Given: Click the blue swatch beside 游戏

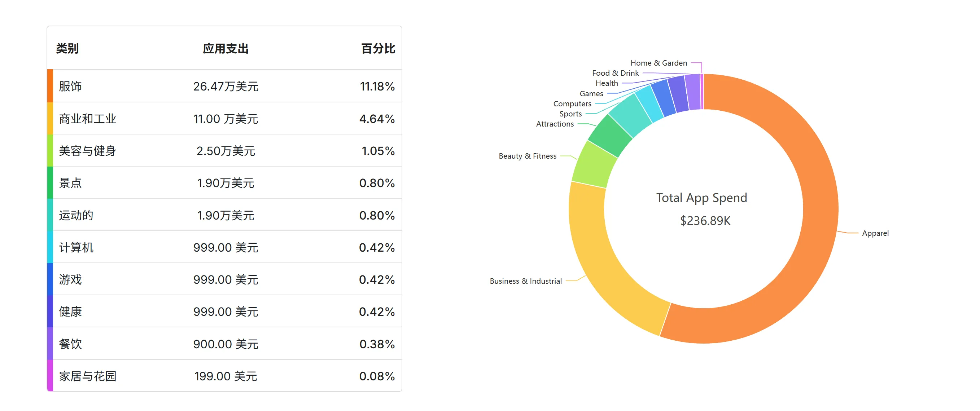Looking at the screenshot, I should click(x=50, y=279).
